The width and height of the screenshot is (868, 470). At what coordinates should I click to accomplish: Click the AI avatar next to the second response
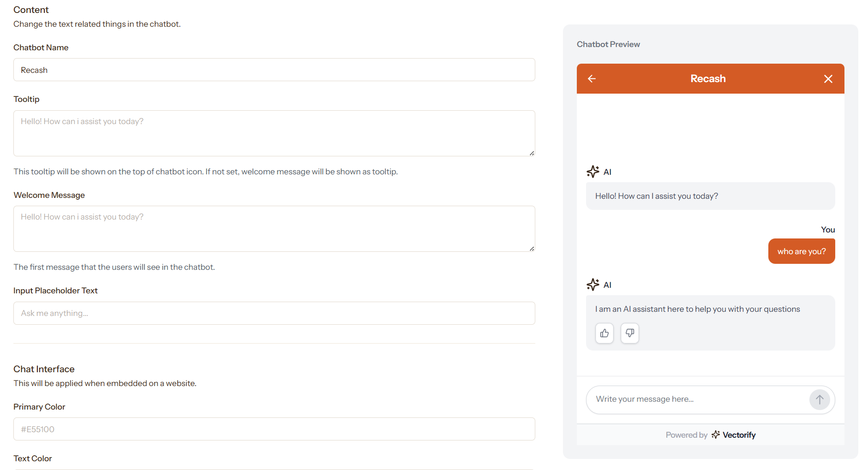593,285
